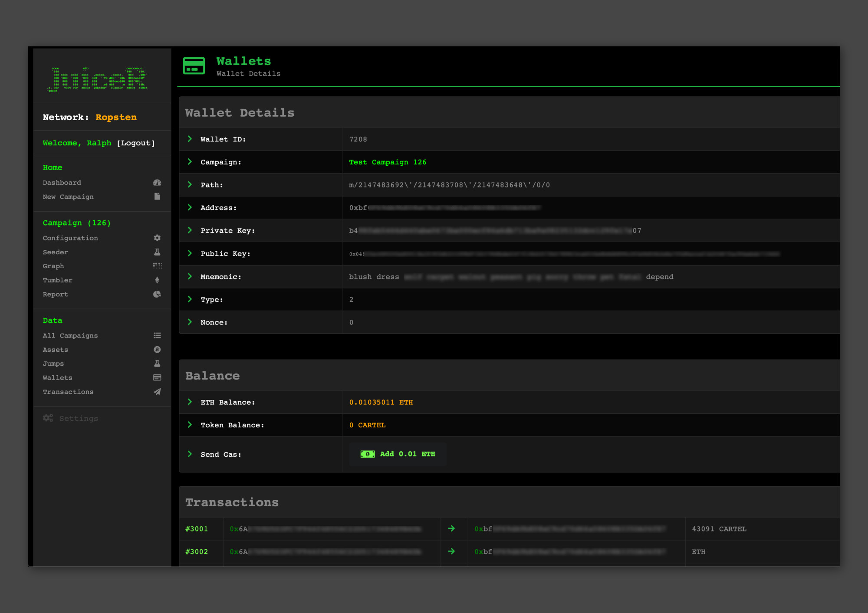Open transaction #3001 link
868x613 pixels.
197,529
